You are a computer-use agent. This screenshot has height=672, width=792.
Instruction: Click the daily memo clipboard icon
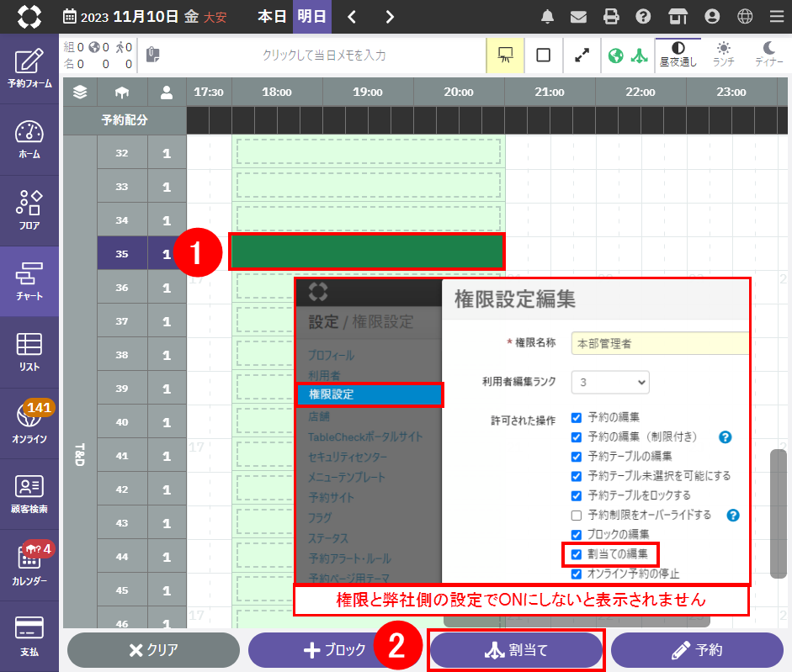152,54
